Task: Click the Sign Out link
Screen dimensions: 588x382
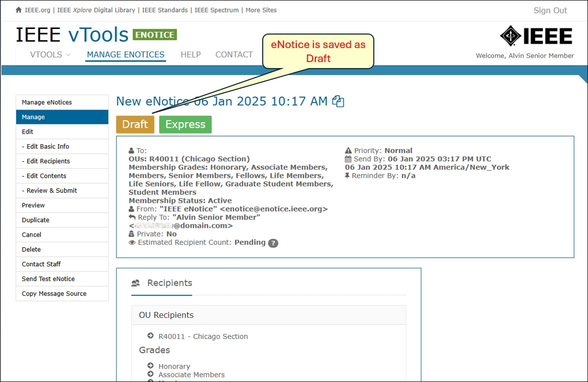Action: click(550, 11)
